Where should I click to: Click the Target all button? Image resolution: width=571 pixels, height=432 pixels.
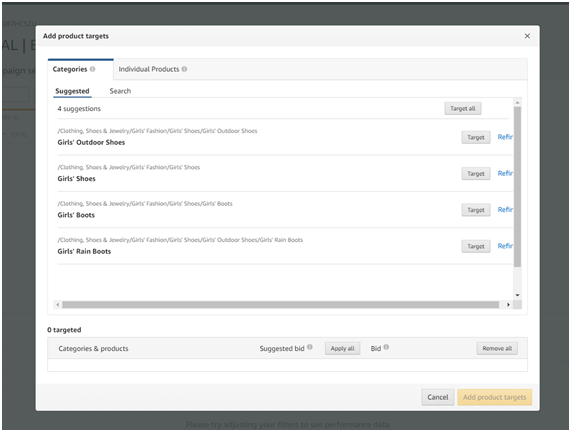[x=462, y=109]
